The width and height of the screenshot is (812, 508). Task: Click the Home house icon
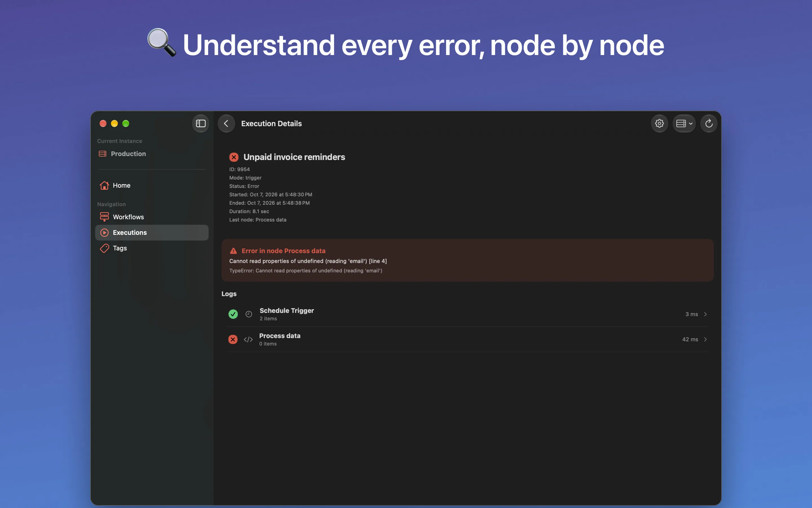pyautogui.click(x=104, y=185)
